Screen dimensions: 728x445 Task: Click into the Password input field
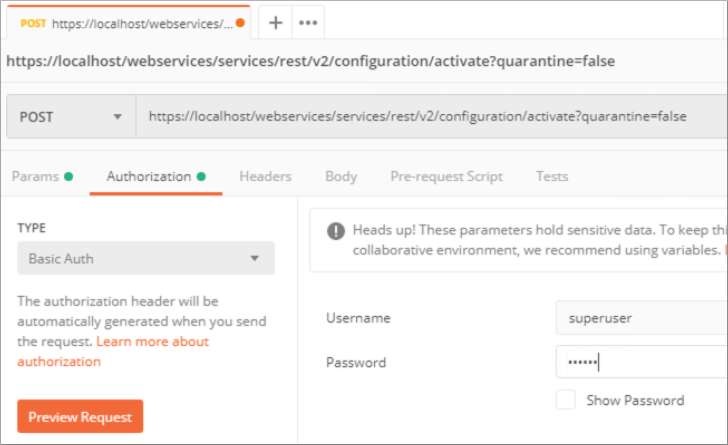click(x=641, y=362)
